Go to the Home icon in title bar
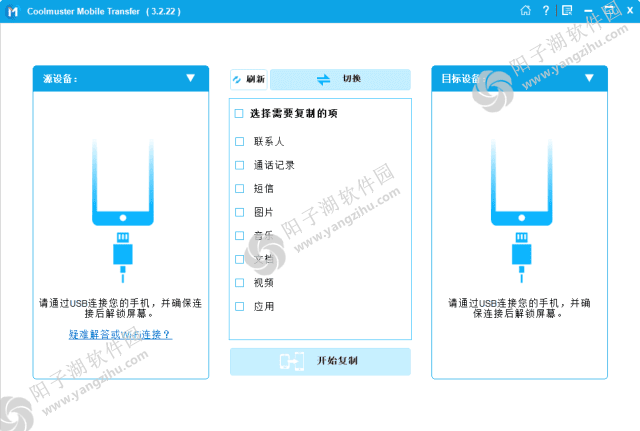The width and height of the screenshot is (640, 431). pyautogui.click(x=526, y=11)
